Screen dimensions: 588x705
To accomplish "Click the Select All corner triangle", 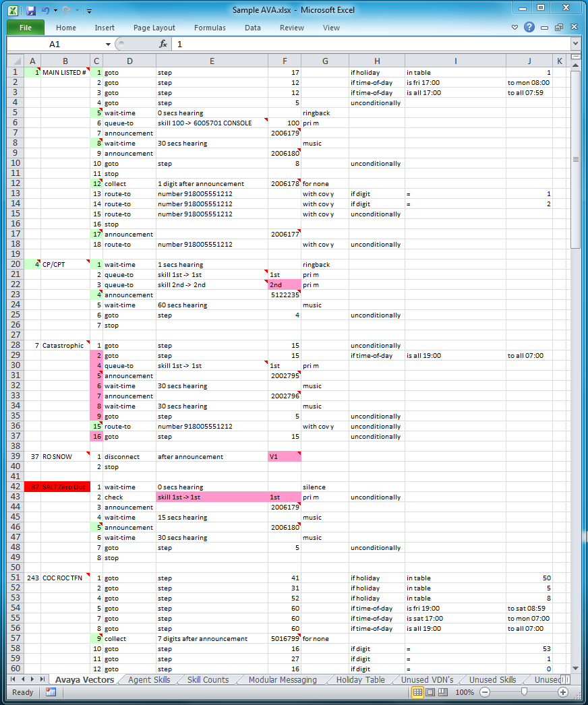I will pyautogui.click(x=17, y=61).
